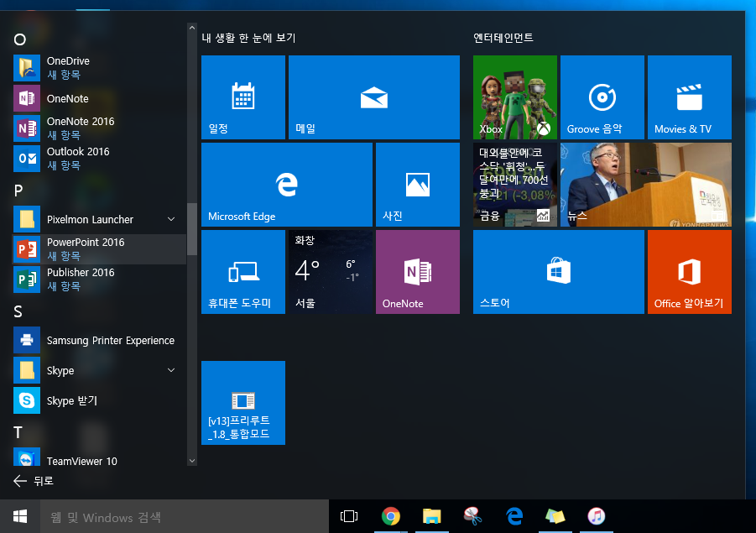Open the 금융 finance live tile
Image resolution: width=756 pixels, height=533 pixels.
click(x=515, y=185)
